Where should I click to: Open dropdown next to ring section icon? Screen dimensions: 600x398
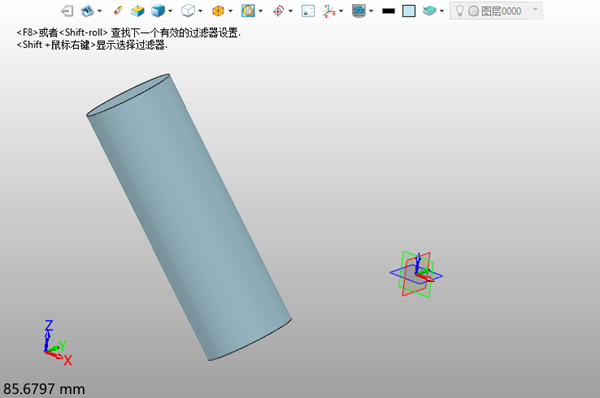261,11
